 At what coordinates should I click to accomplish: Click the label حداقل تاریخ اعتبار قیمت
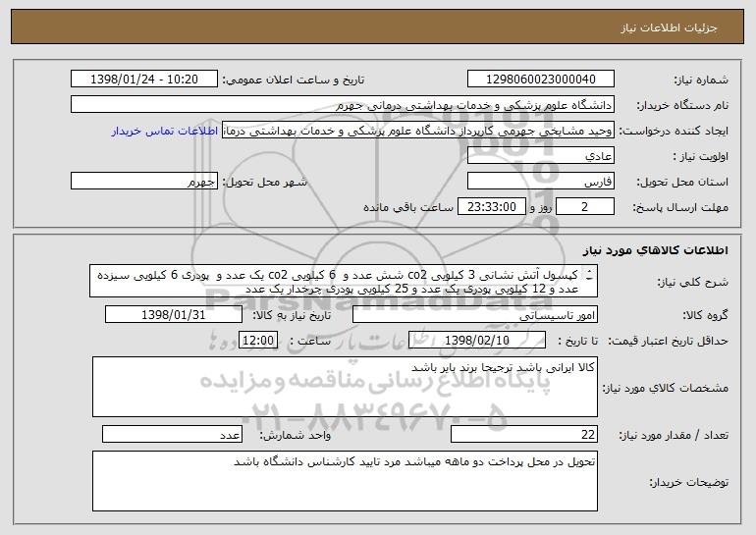(x=669, y=341)
